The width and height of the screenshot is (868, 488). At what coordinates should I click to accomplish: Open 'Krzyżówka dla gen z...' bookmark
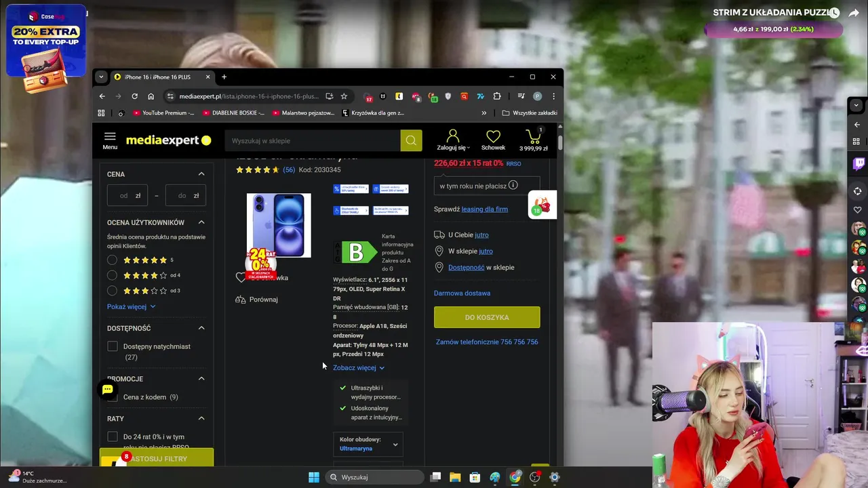[x=374, y=113]
